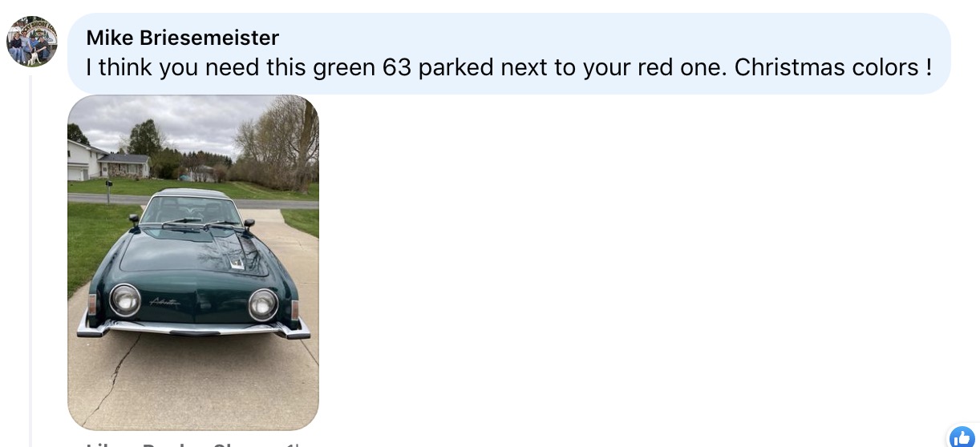Open the green car photo attachment
980x447 pixels.
click(193, 263)
